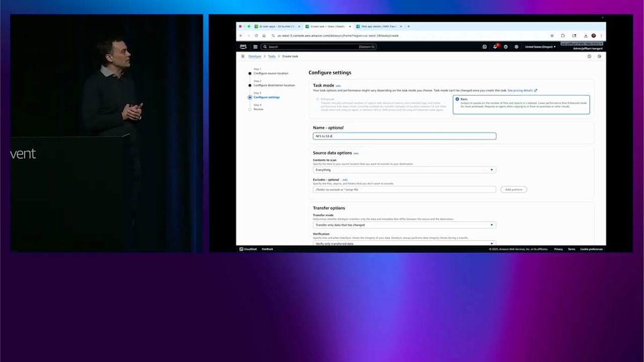Open the notifications bell

495,47
